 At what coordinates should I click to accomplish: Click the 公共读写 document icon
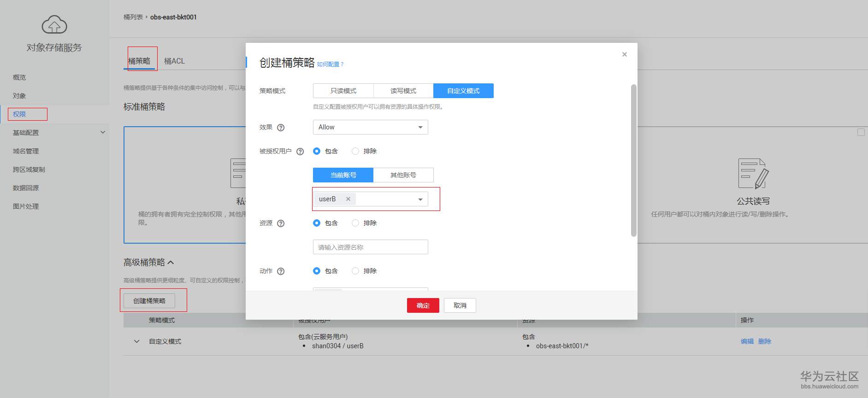(753, 173)
